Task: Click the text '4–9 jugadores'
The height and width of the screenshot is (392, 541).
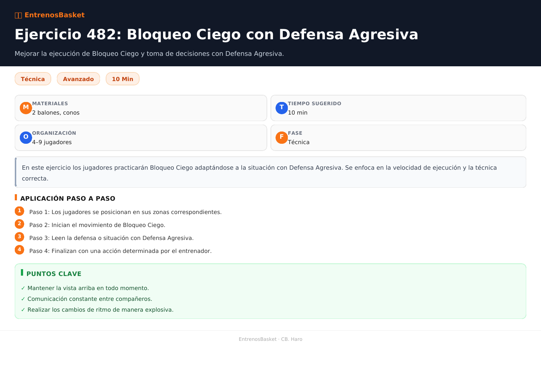Action: (x=52, y=142)
